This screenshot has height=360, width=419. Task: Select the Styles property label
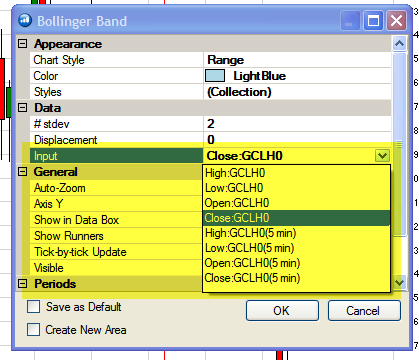pos(48,92)
